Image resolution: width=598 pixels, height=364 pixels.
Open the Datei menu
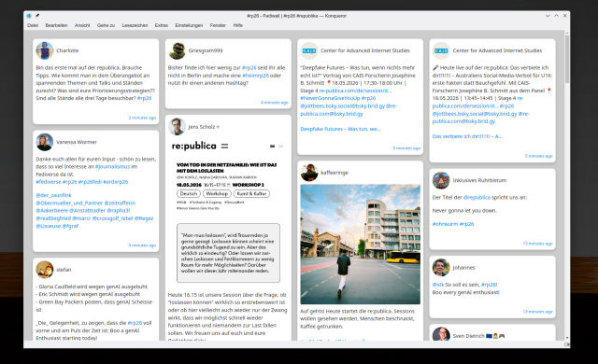pos(33,25)
